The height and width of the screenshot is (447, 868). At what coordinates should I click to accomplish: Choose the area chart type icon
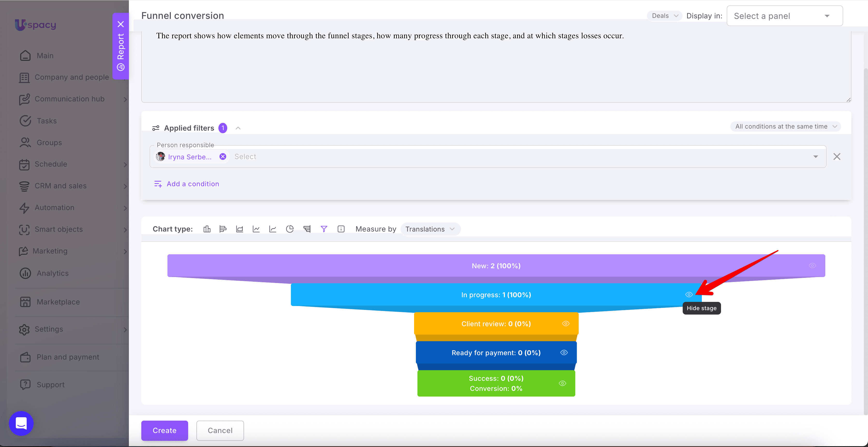click(x=240, y=229)
